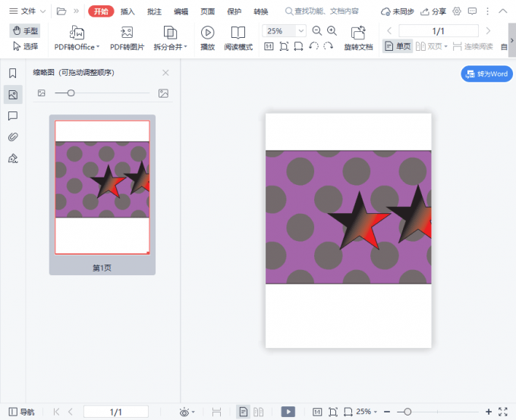
Task: Click toolbar fit width icon
Action: 298,46
